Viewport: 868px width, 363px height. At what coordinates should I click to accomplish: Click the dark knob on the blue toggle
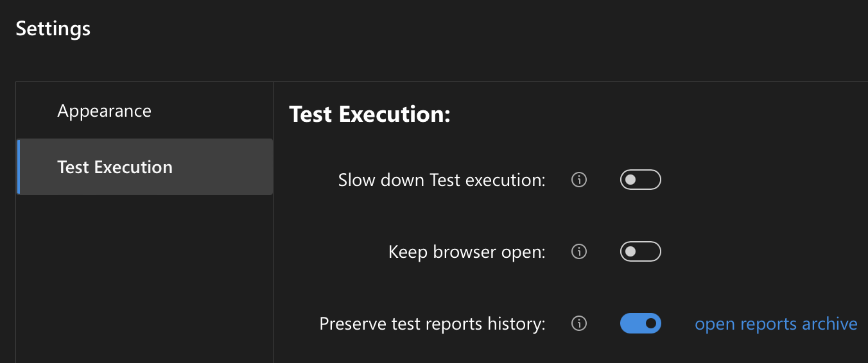[650, 324]
